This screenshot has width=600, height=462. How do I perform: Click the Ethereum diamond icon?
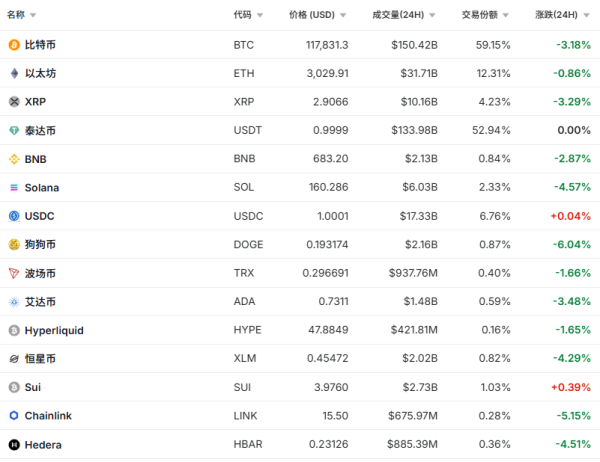14,73
